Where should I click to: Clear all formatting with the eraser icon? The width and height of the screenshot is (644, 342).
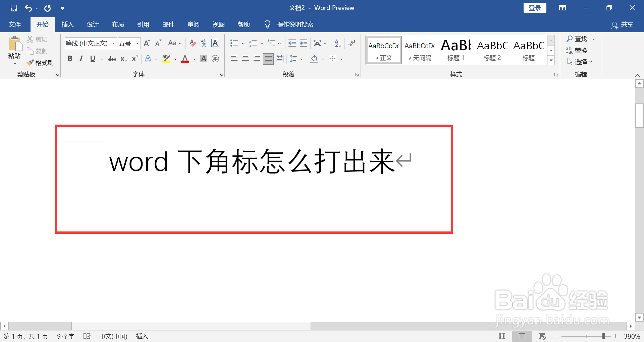193,43
